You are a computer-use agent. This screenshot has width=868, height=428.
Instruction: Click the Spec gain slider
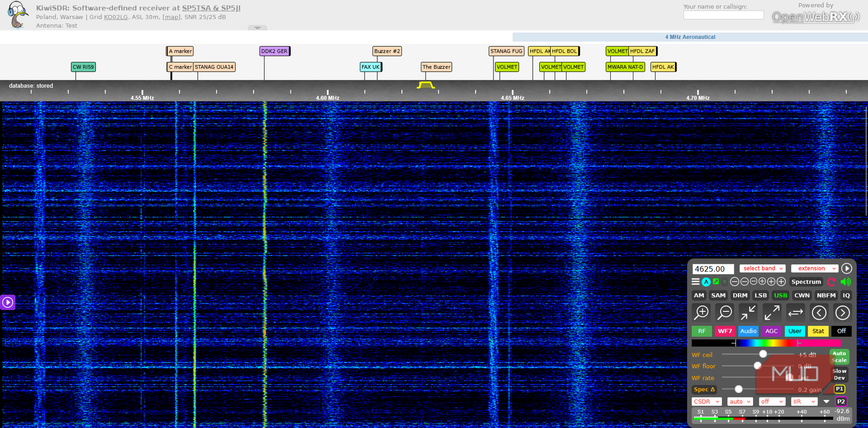[x=758, y=389]
